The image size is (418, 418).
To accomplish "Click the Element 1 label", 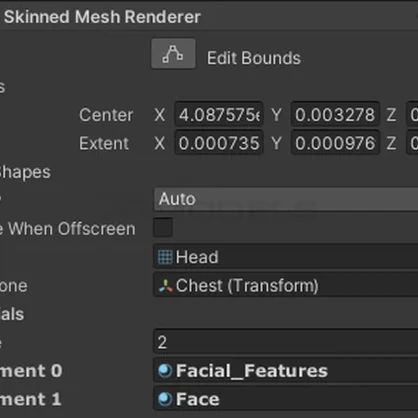I will click(31, 399).
